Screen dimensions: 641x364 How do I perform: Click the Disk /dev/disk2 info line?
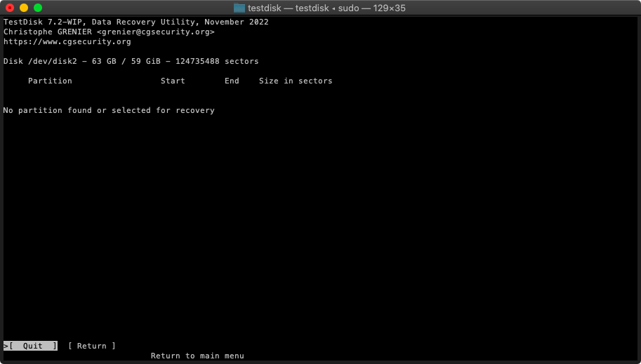(131, 61)
